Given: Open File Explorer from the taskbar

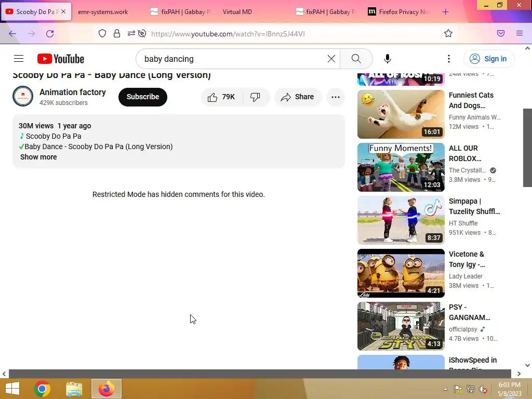Looking at the screenshot, I should coord(74,389).
